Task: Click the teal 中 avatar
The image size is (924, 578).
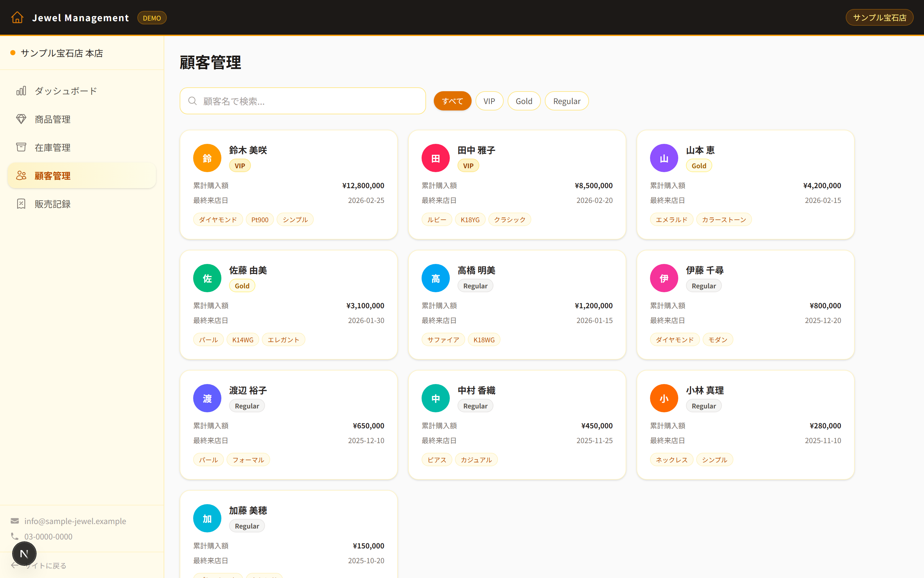Action: pyautogui.click(x=435, y=398)
